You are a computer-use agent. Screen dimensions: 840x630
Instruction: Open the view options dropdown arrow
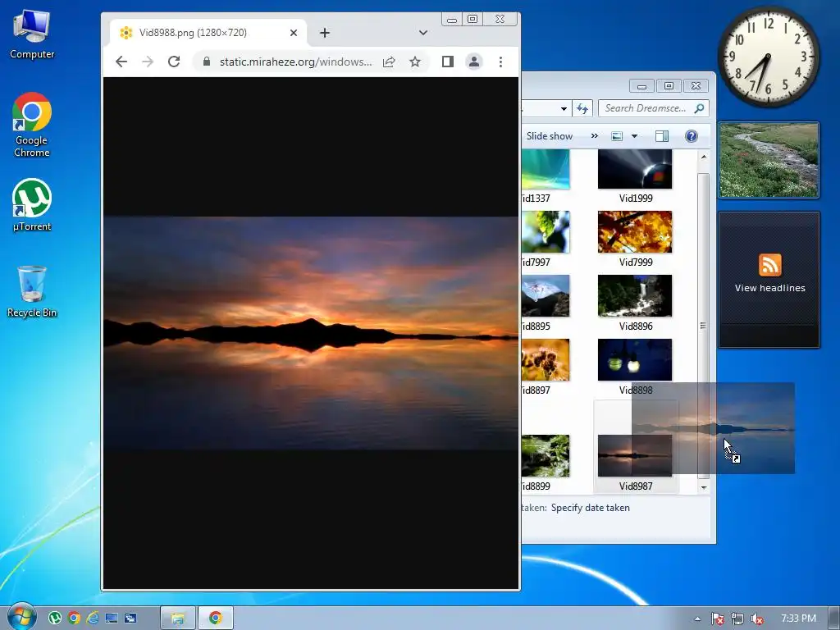point(634,136)
